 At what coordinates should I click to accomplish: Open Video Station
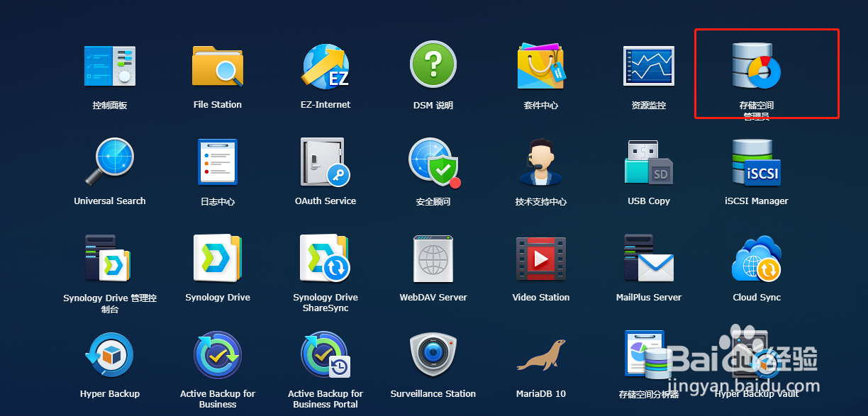pos(541,258)
